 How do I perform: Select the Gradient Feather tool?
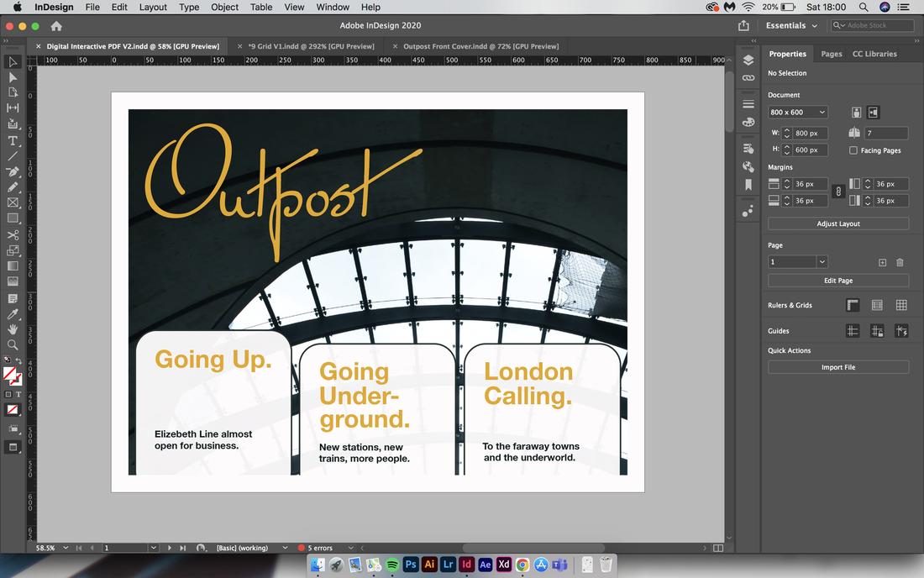13,281
